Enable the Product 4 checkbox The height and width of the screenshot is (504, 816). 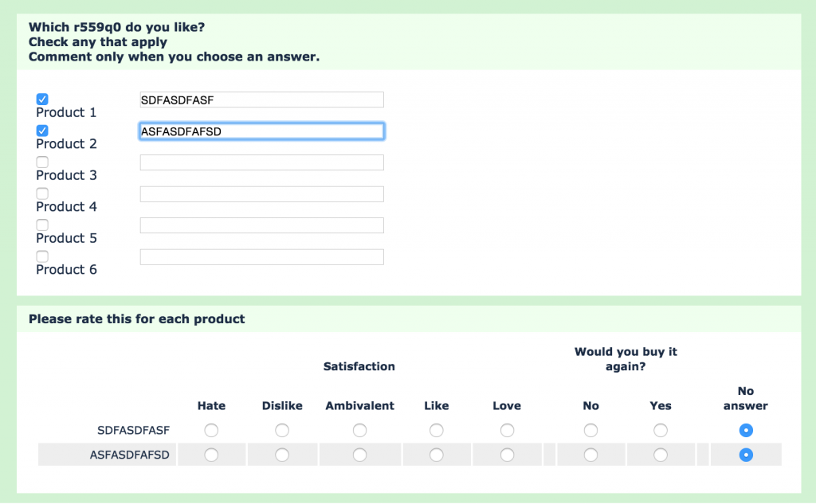42,193
